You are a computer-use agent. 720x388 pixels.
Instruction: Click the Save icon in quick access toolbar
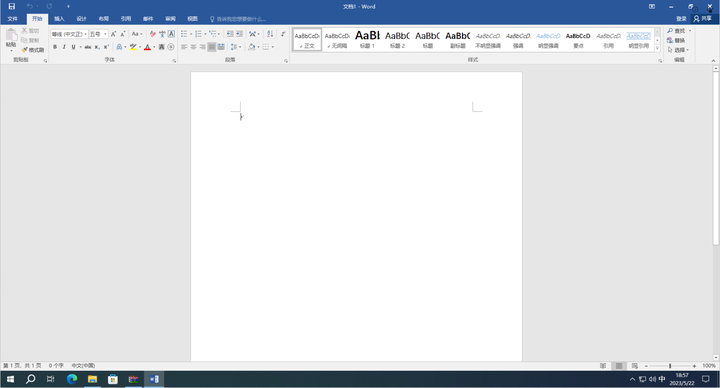coord(12,6)
